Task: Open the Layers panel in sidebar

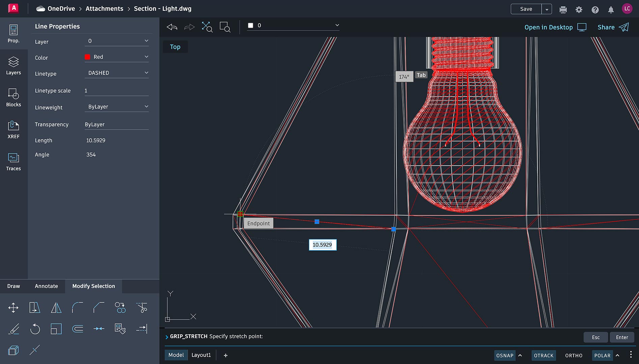Action: (x=13, y=66)
